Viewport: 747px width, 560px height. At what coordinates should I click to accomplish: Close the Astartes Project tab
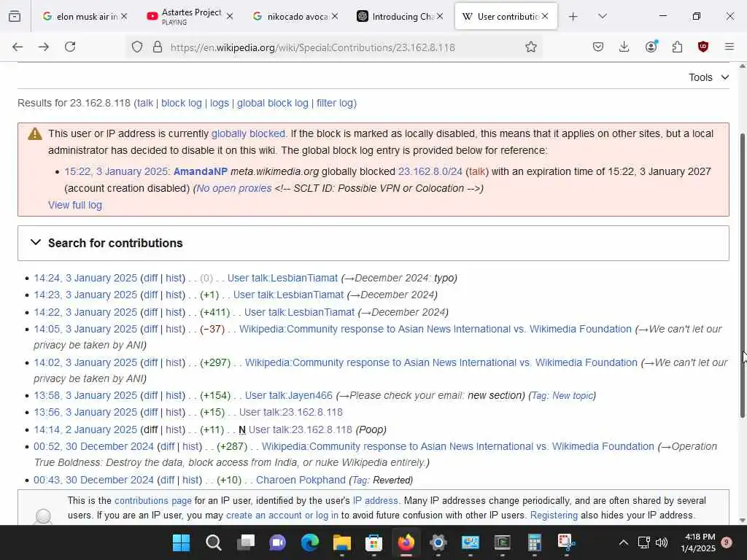point(230,16)
